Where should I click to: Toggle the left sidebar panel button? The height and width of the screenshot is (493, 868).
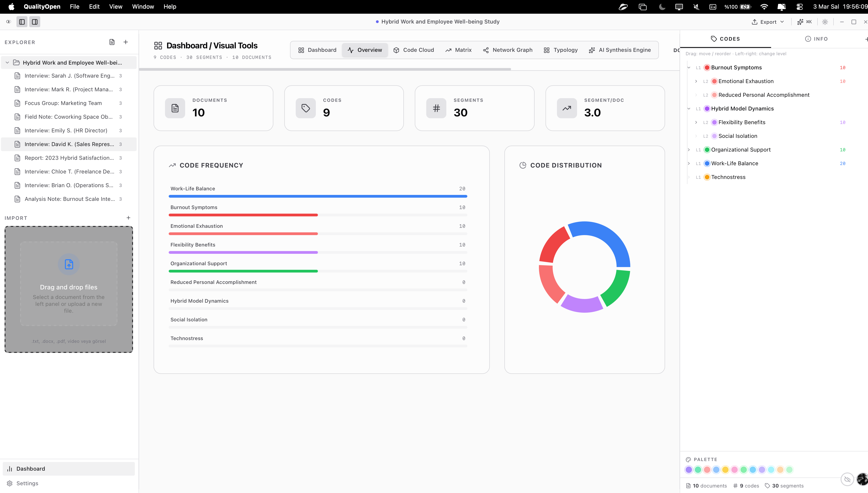pos(22,22)
